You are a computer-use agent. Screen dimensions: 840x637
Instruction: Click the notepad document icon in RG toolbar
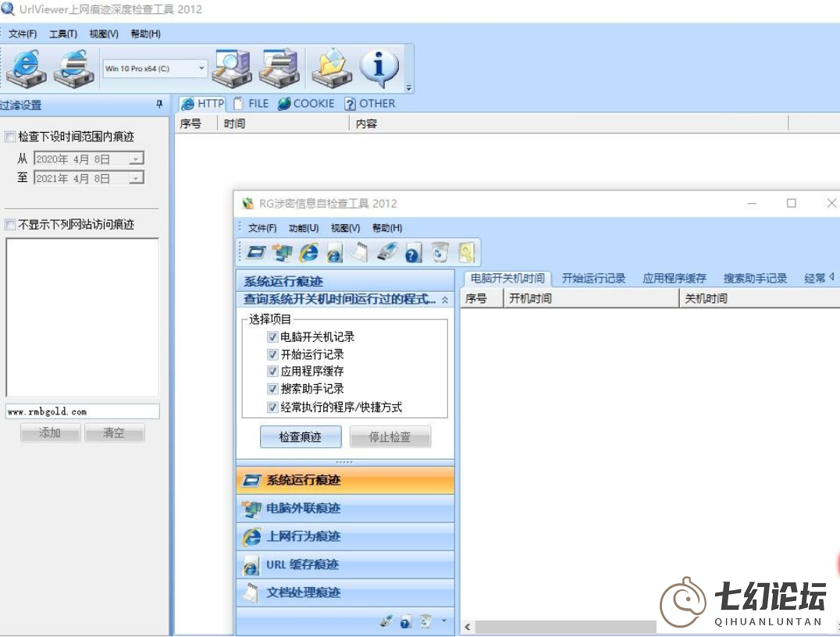(361, 252)
